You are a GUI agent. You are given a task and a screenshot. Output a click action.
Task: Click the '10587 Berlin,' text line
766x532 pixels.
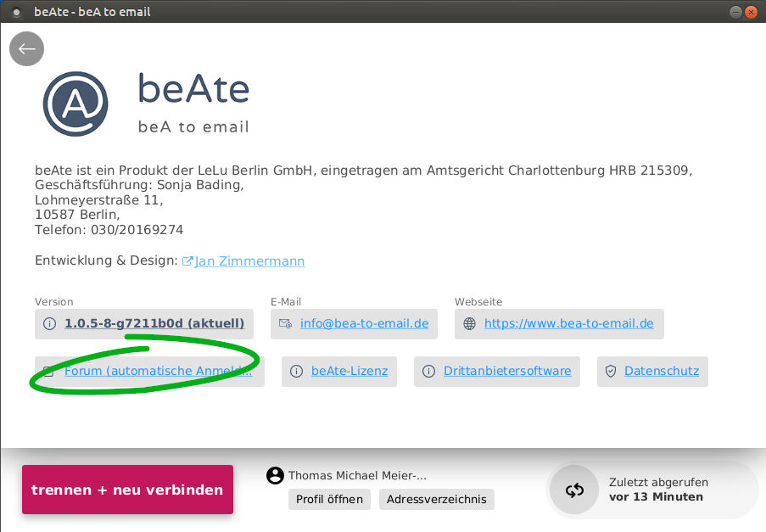77,215
